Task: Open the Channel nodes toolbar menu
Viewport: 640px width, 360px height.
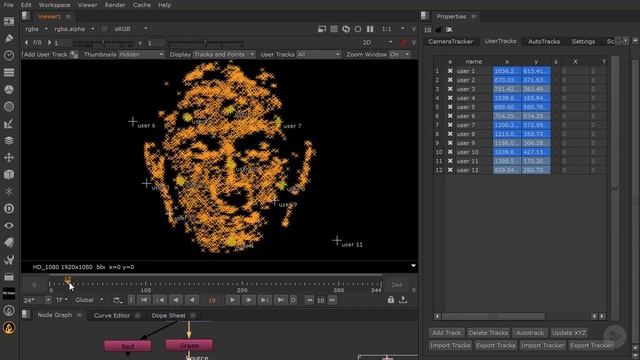Action: click(x=9, y=73)
